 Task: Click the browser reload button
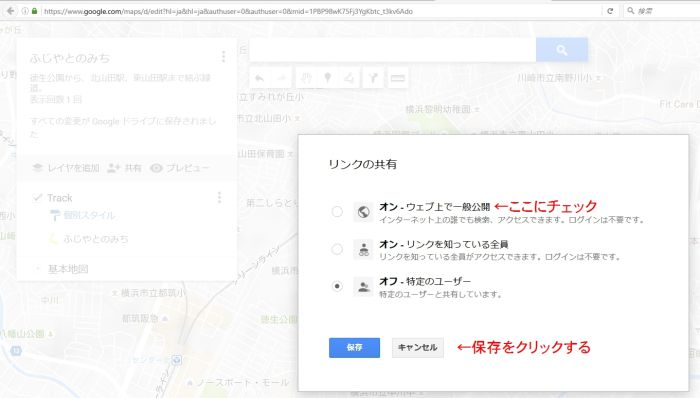click(x=610, y=11)
